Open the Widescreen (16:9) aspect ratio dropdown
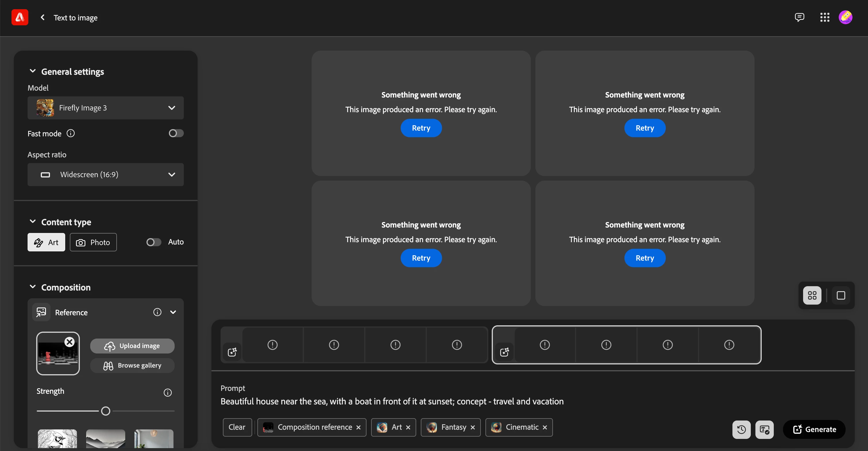868x451 pixels. pos(105,175)
